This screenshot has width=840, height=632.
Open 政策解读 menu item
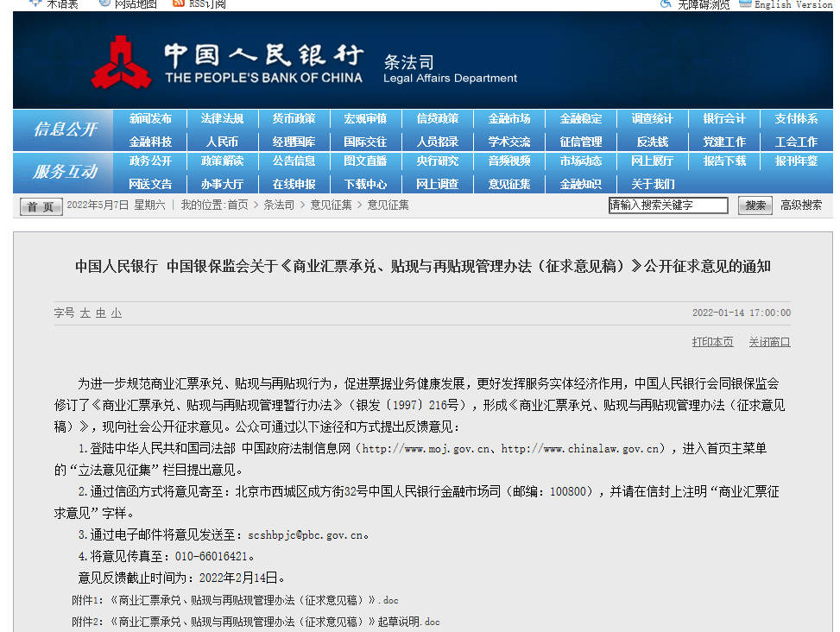coord(223,161)
